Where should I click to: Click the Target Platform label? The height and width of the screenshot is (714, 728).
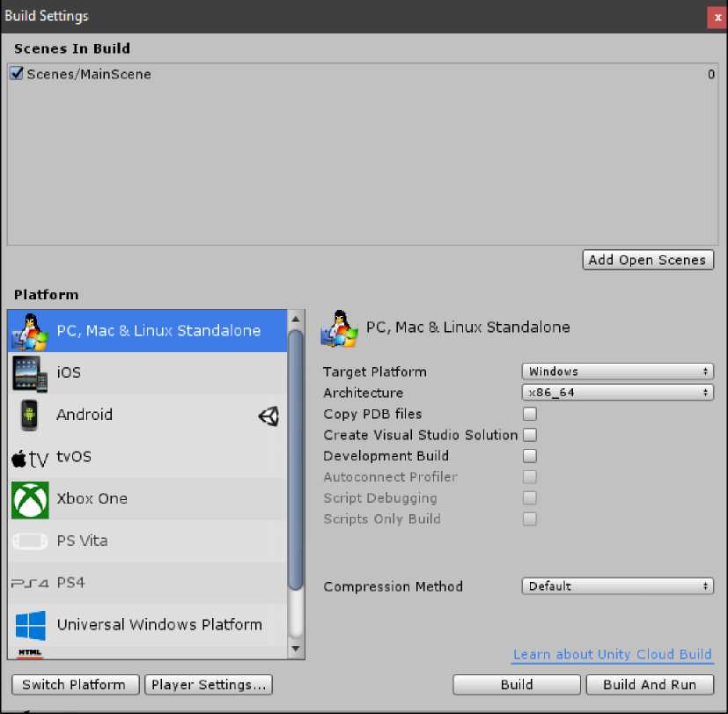[x=375, y=372]
